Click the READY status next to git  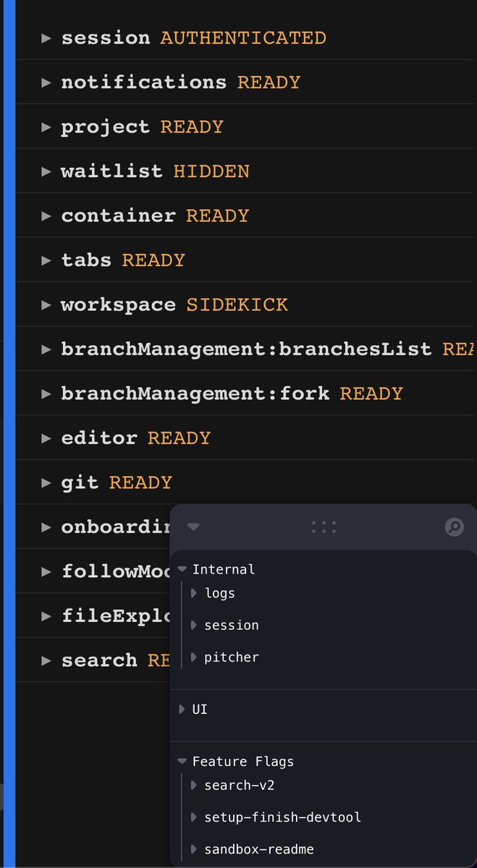[140, 482]
